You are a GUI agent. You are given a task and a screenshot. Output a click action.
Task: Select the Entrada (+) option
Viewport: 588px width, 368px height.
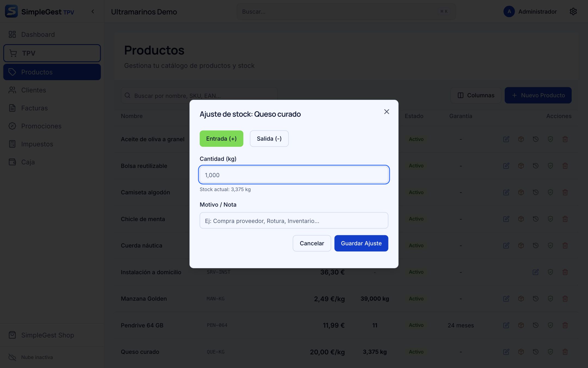pyautogui.click(x=221, y=138)
